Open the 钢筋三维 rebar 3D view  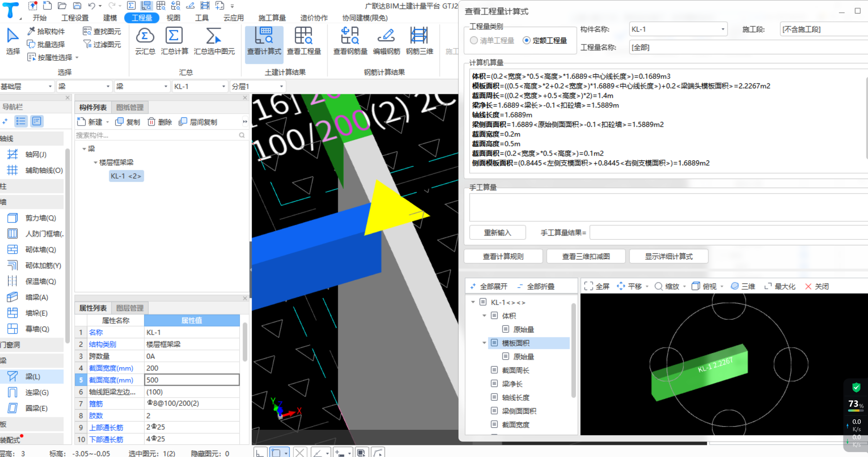[419, 41]
